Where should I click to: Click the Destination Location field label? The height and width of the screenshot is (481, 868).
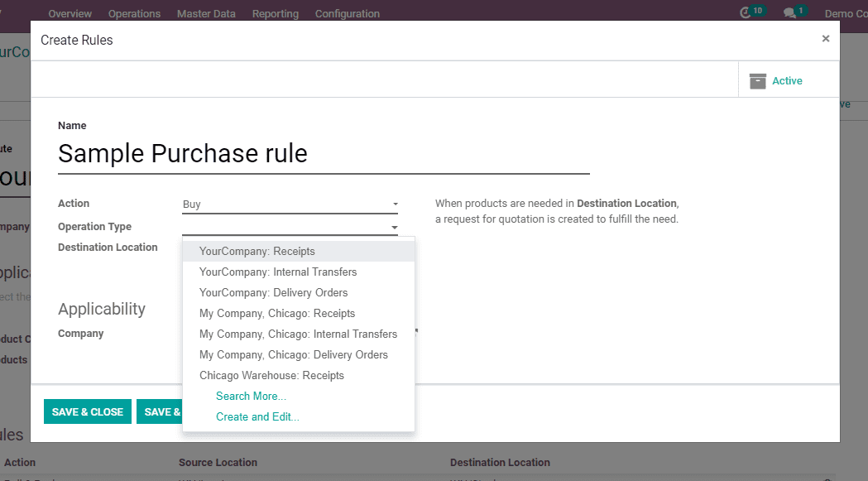[x=108, y=248]
